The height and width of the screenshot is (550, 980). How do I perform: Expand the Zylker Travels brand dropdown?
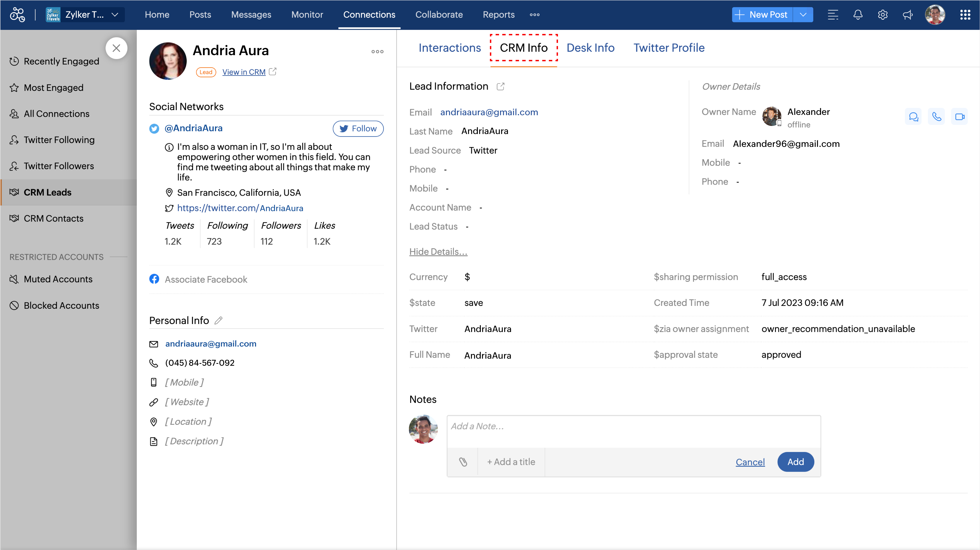coord(115,15)
